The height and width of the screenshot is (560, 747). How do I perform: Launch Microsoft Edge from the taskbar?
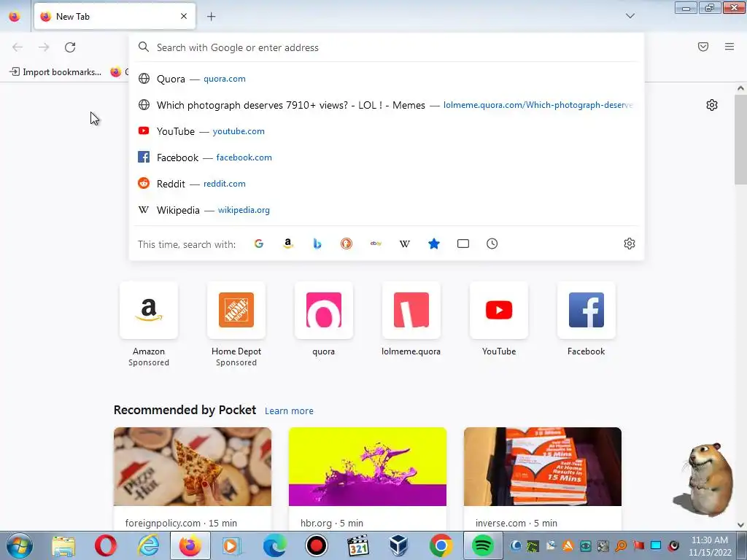(275, 545)
